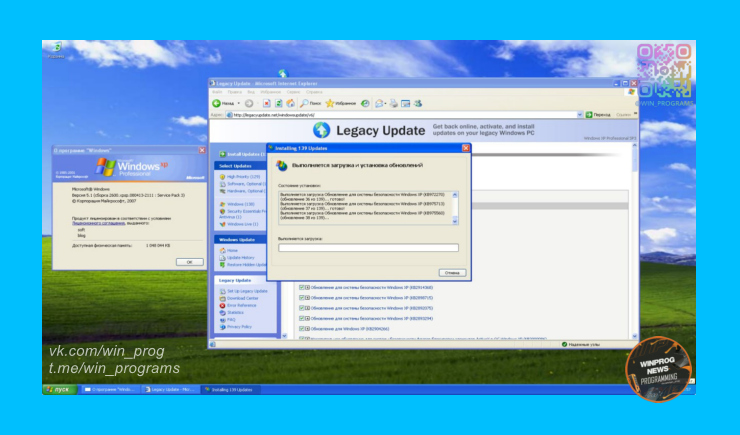740x435 pixels.
Task: Uncheck the KB2914368 security update checkbox
Action: point(302,287)
